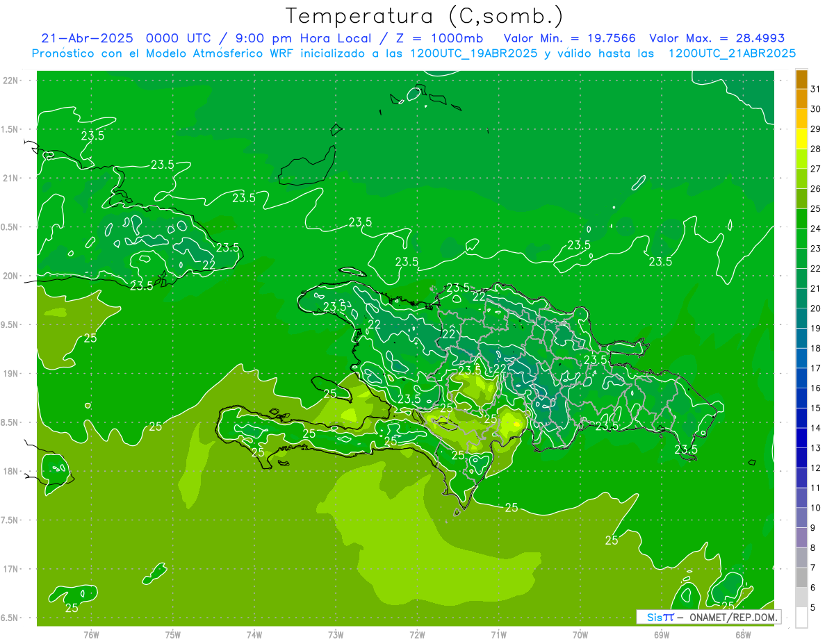Click the "69W" longitude axis label
Viewport: 834px width, 644px height.
pyautogui.click(x=662, y=634)
